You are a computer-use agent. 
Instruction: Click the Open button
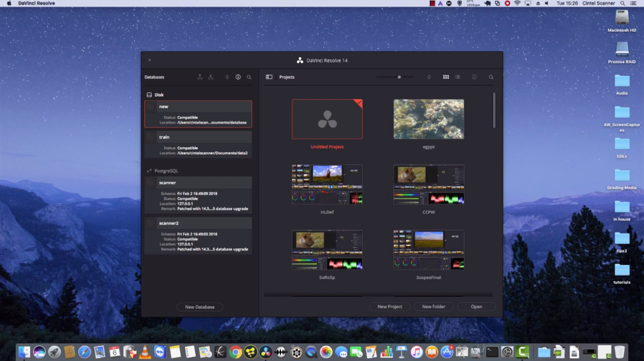coord(476,307)
